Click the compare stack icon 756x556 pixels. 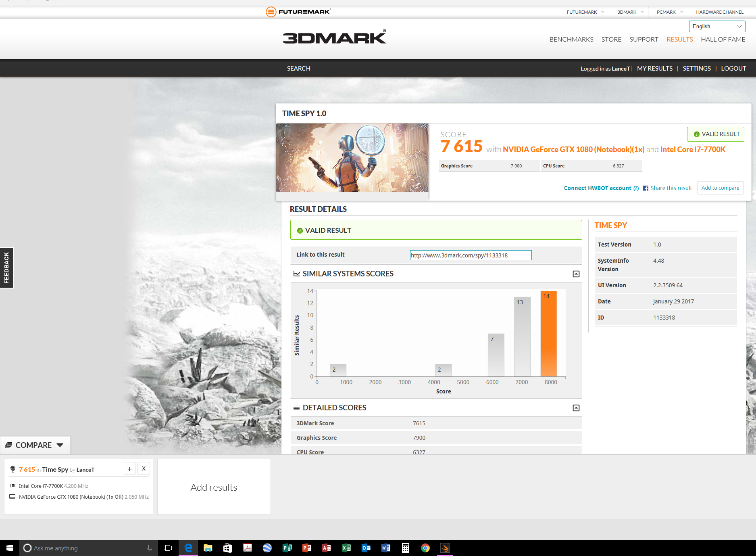[x=8, y=445]
